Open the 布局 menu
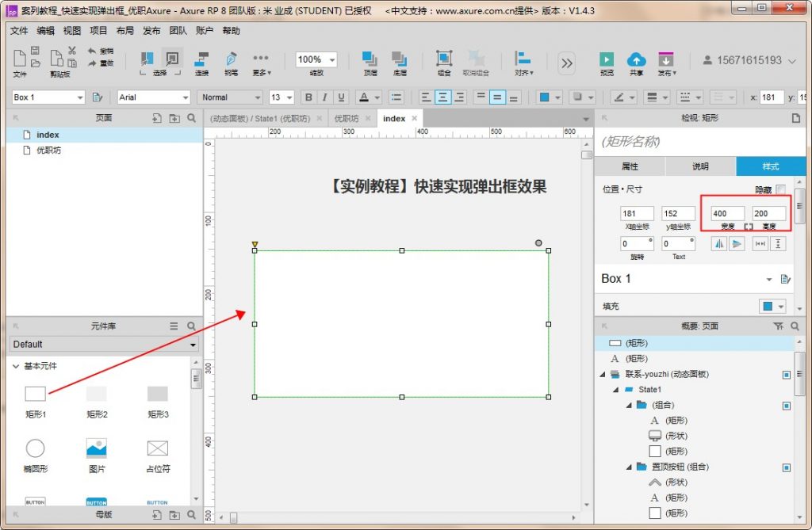812x530 pixels. pos(124,31)
